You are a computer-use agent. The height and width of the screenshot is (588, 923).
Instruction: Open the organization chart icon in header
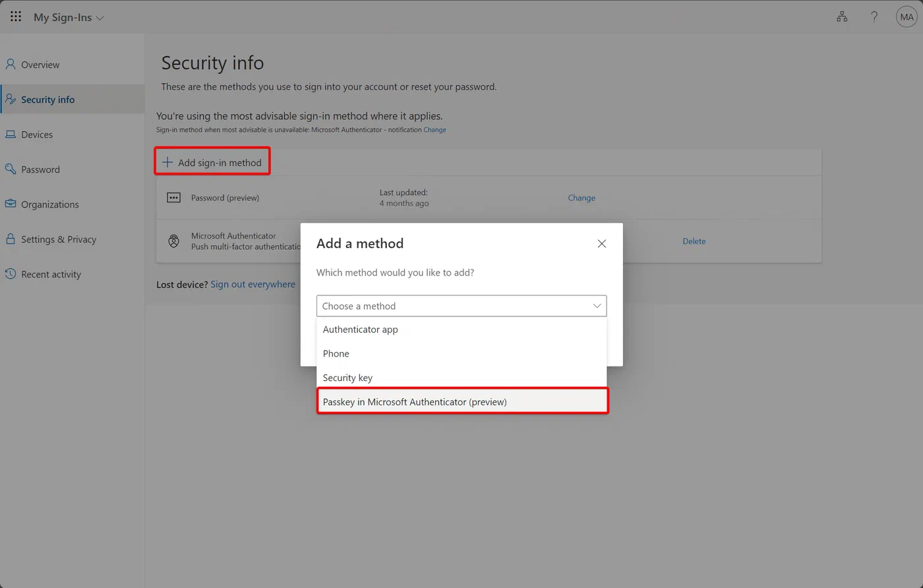click(842, 17)
